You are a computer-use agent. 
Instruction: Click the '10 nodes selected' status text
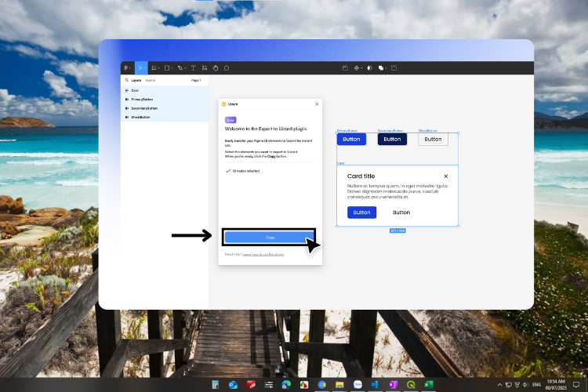(x=246, y=171)
